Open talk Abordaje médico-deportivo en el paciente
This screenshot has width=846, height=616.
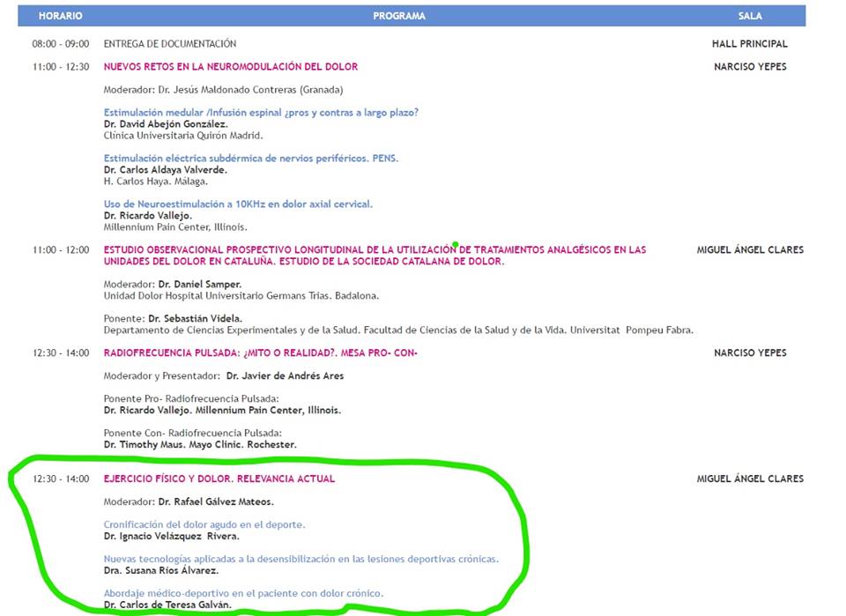pos(243,593)
